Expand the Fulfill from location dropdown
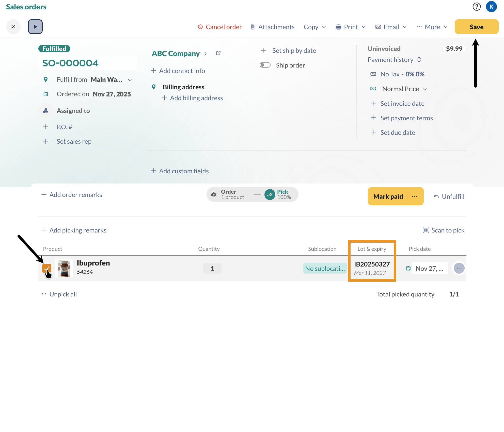This screenshot has height=432, width=504. pyautogui.click(x=130, y=80)
